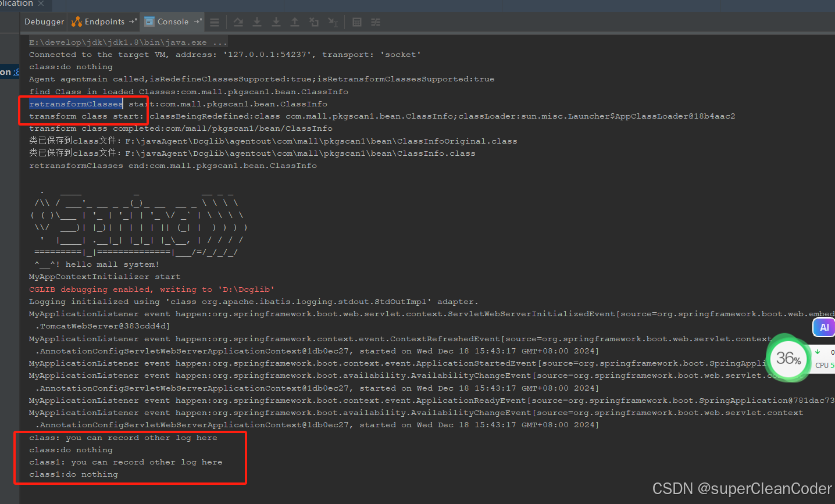Pin the Console view using its pin arrow

tap(198, 22)
